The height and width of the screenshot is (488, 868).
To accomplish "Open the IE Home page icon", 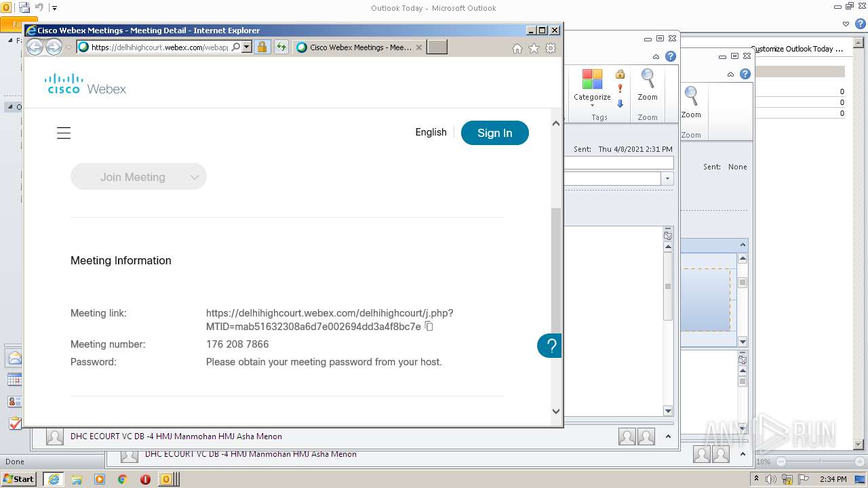I will [517, 48].
